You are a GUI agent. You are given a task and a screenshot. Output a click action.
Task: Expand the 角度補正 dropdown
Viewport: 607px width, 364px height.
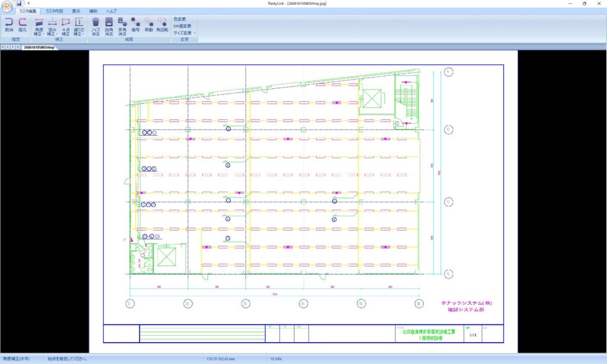39,26
